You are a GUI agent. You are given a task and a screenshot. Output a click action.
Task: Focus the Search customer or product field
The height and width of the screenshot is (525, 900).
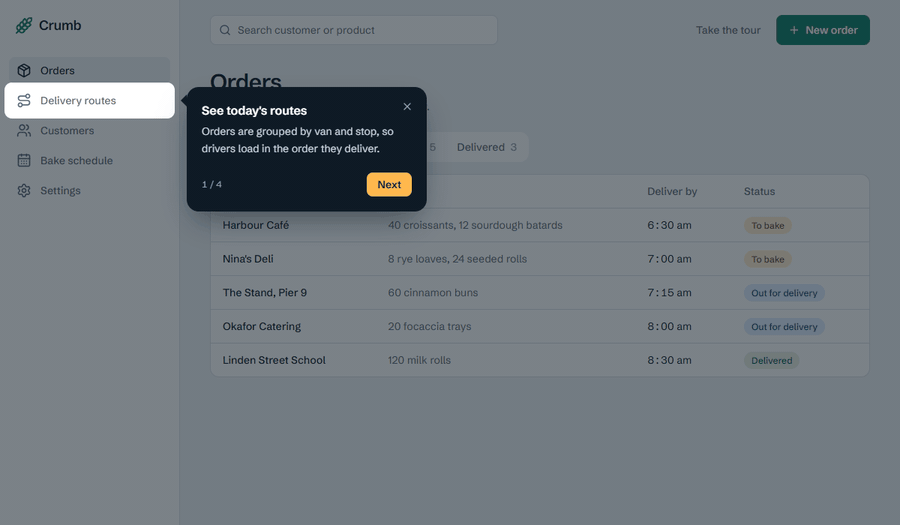point(354,30)
